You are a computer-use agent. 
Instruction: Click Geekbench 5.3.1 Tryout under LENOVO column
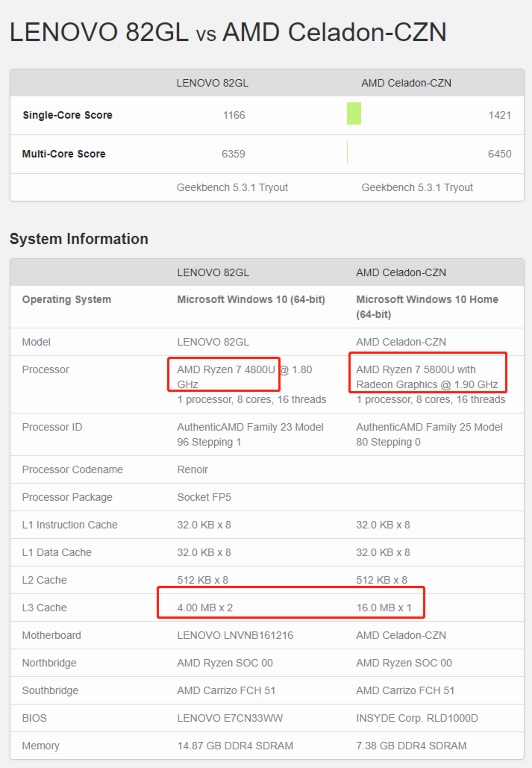tap(232, 188)
